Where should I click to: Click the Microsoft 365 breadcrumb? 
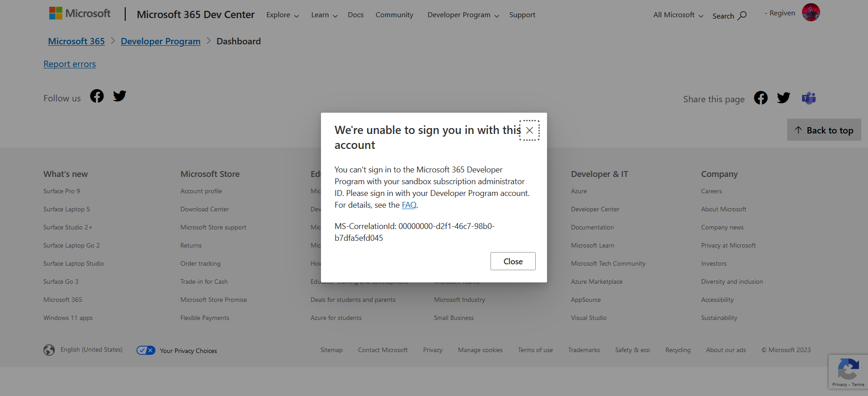coord(76,41)
